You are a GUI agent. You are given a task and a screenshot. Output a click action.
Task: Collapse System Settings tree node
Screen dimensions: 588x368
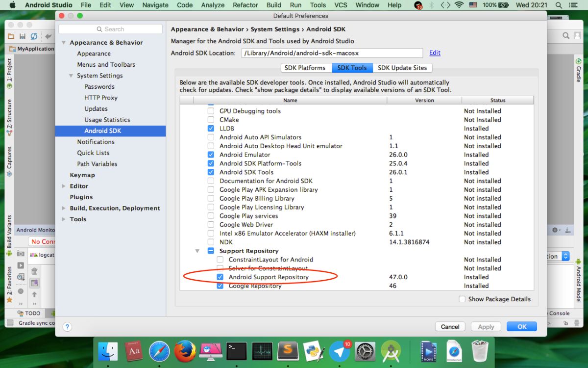[x=71, y=76]
